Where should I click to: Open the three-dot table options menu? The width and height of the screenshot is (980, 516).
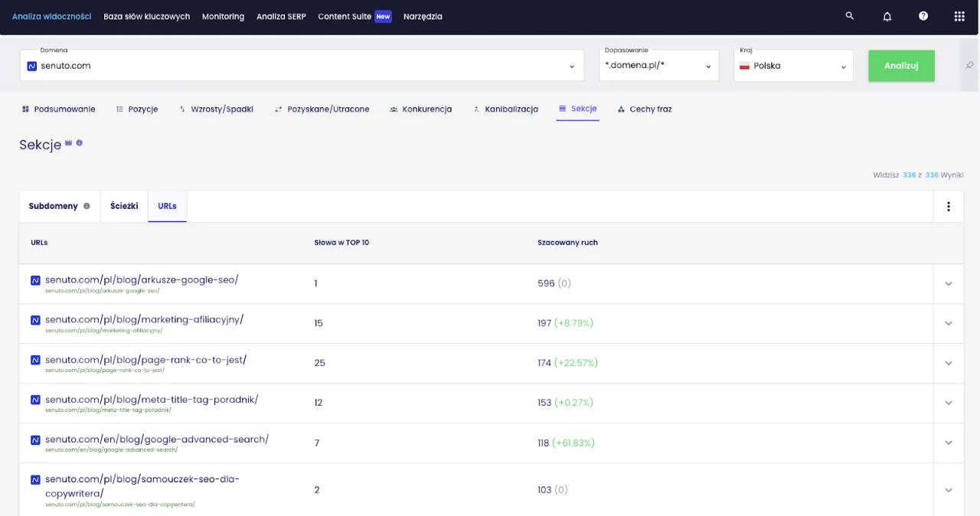tap(949, 206)
